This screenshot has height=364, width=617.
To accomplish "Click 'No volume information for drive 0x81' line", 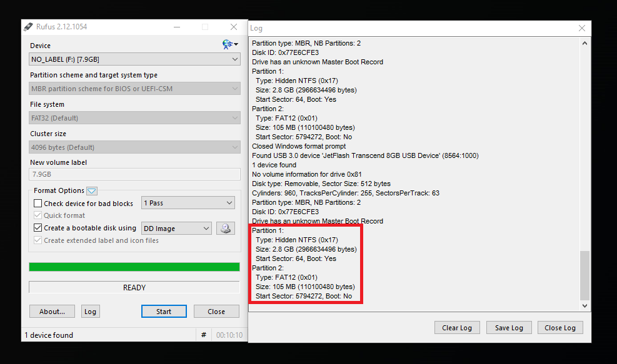I will coord(307,174).
